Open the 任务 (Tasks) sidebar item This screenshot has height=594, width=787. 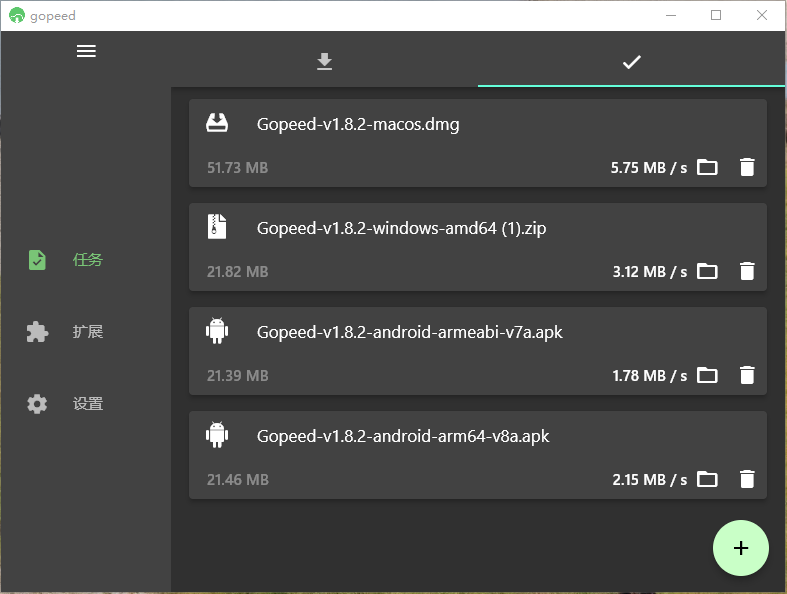[86, 260]
